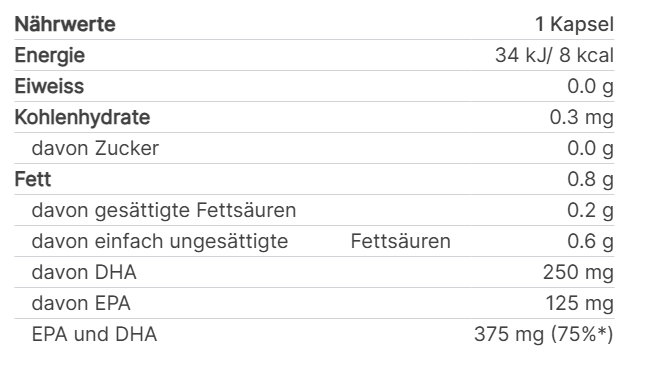The width and height of the screenshot is (657, 366).
Task: Click the 375 mg (75%*) value
Action: coord(544,335)
